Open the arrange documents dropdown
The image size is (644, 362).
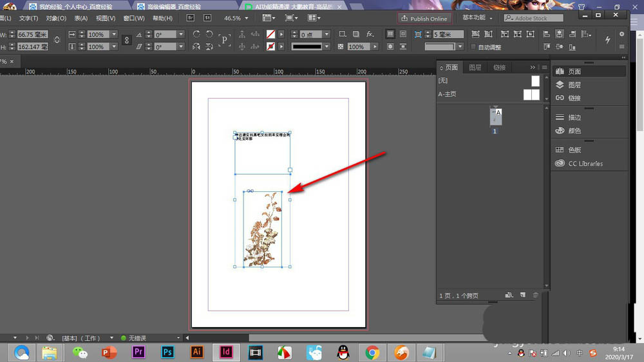click(x=314, y=17)
